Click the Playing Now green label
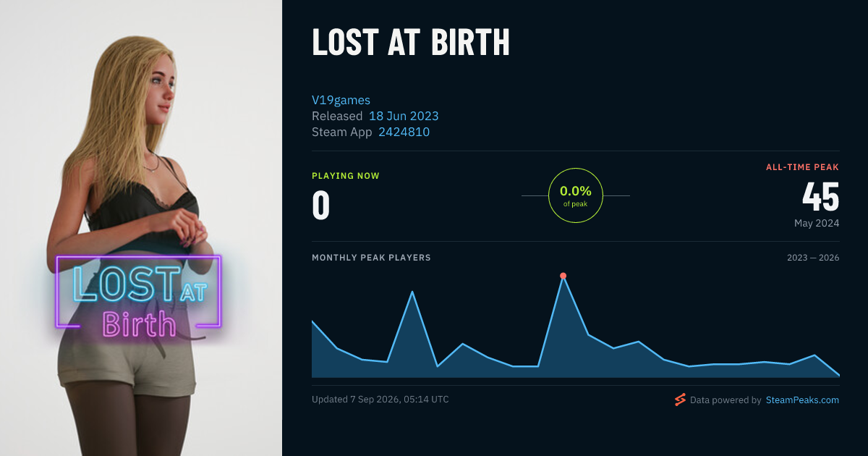This screenshot has height=456, width=868. point(346,176)
